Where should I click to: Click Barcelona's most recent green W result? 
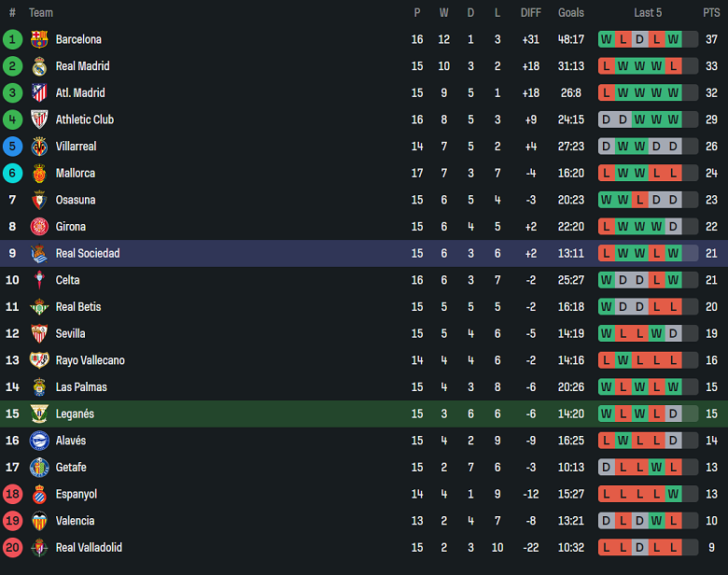(674, 39)
